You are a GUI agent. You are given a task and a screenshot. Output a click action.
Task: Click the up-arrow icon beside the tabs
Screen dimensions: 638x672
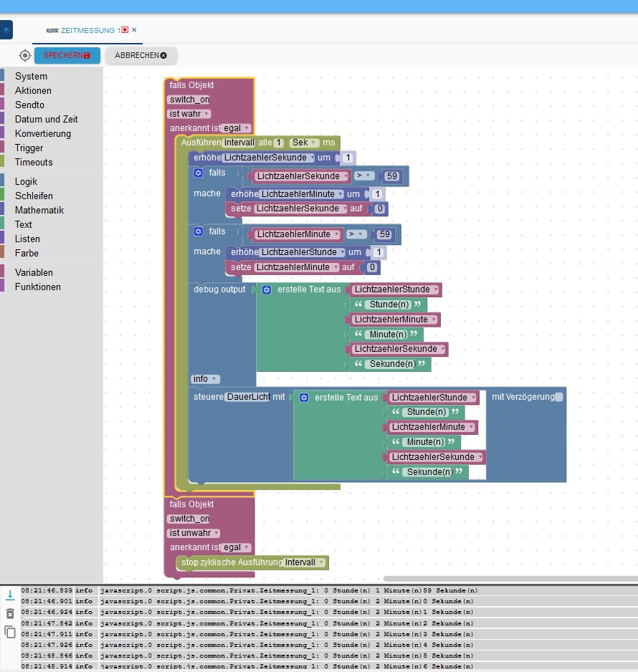[x=6, y=30]
